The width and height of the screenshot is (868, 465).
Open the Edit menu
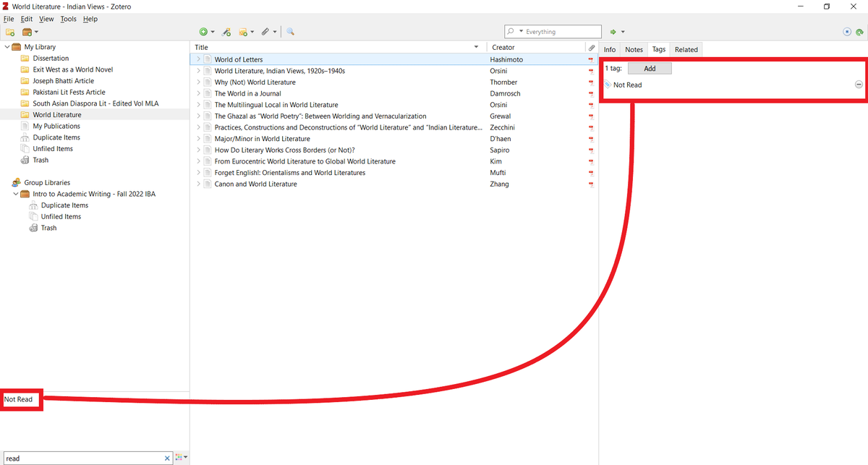click(x=27, y=19)
